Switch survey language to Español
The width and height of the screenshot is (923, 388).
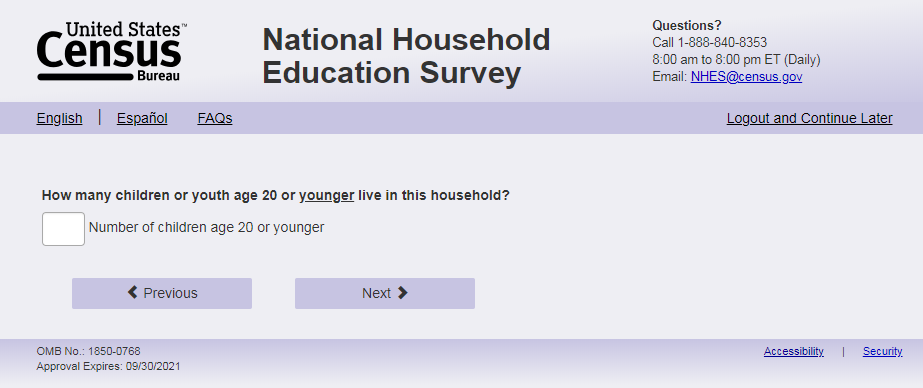click(142, 118)
